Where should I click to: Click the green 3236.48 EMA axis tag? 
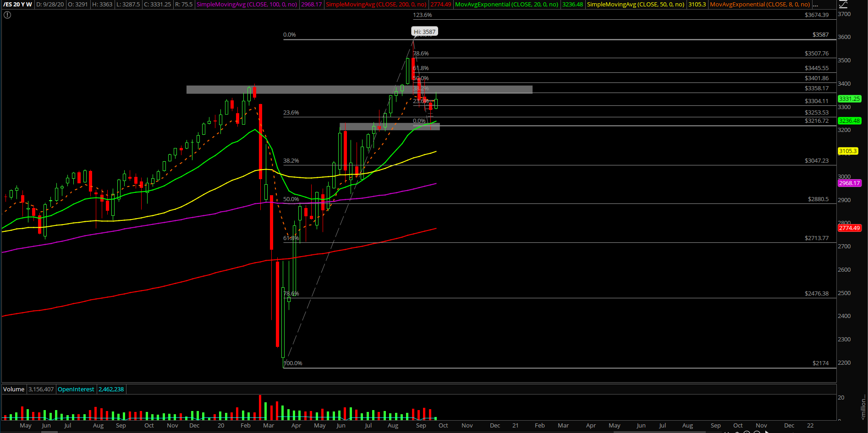[x=849, y=121]
